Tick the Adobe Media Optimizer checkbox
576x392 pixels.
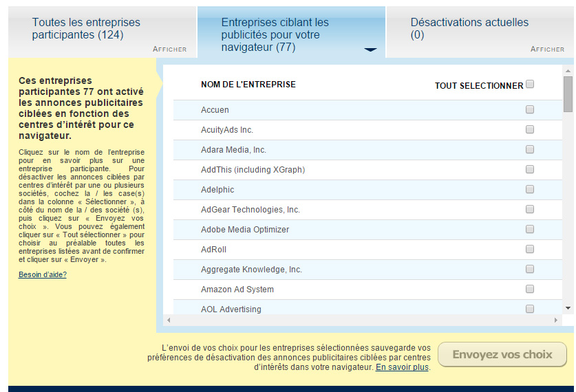530,229
